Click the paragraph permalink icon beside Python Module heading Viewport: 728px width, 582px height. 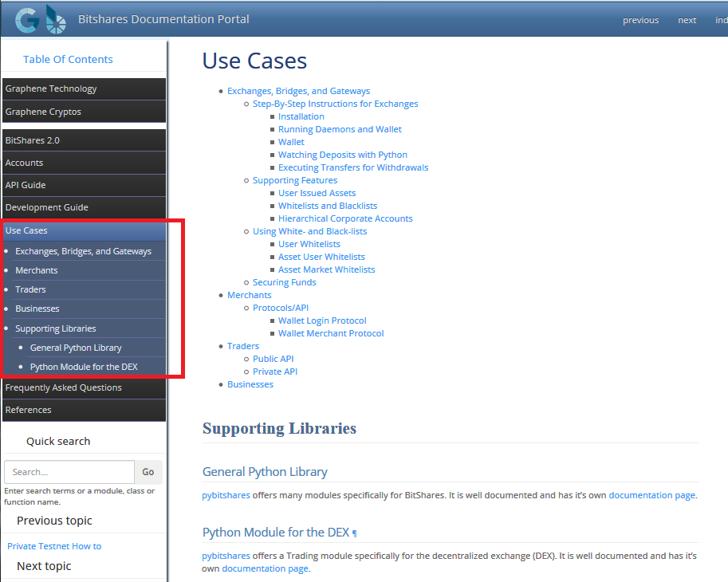tap(355, 533)
